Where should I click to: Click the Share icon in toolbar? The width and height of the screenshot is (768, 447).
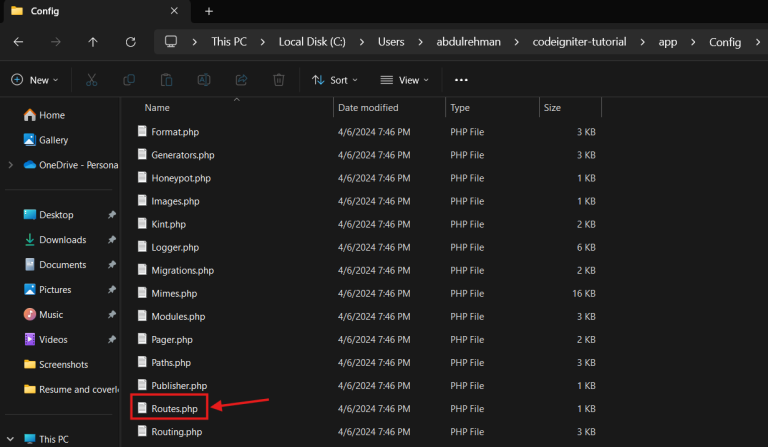tap(241, 80)
